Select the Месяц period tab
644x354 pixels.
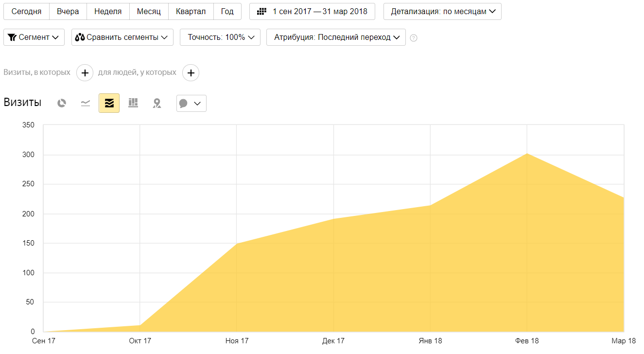pos(149,11)
